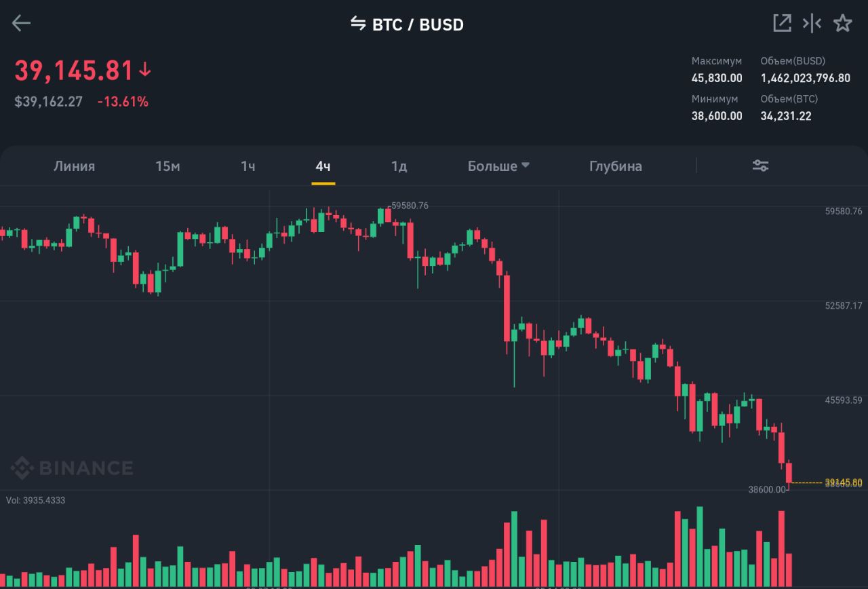
Task: Click the 59580.76 high-price marker on chart
Action: click(x=410, y=206)
